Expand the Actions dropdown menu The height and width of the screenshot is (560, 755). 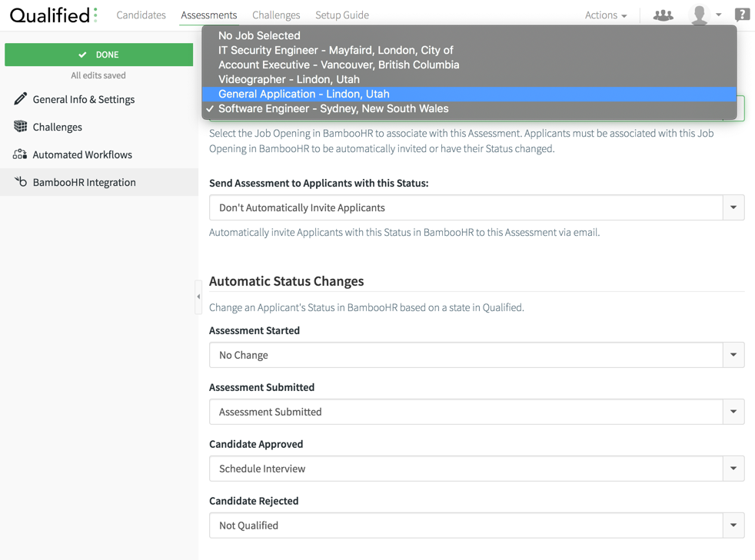click(605, 15)
